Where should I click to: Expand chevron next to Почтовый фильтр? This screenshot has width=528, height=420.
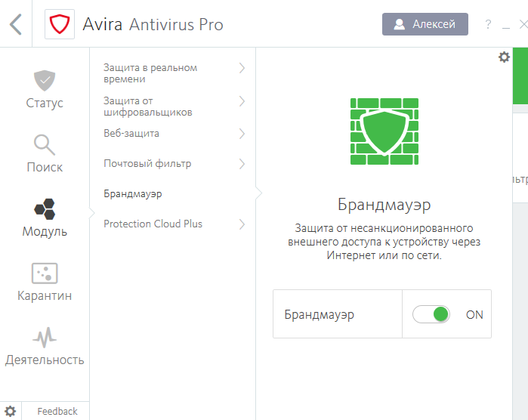coord(242,164)
